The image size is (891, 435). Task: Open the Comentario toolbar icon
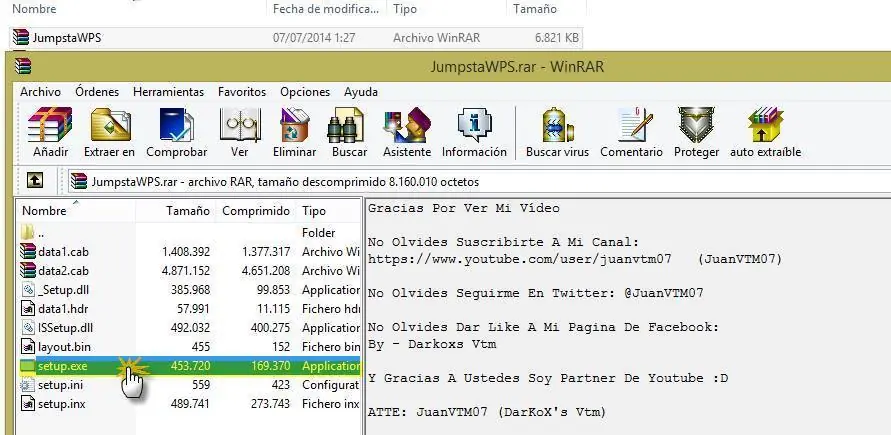[635, 125]
